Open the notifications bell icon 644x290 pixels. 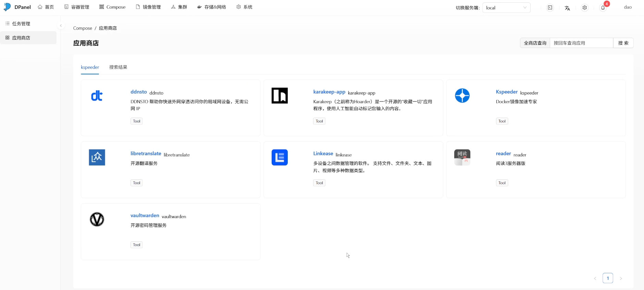(603, 8)
